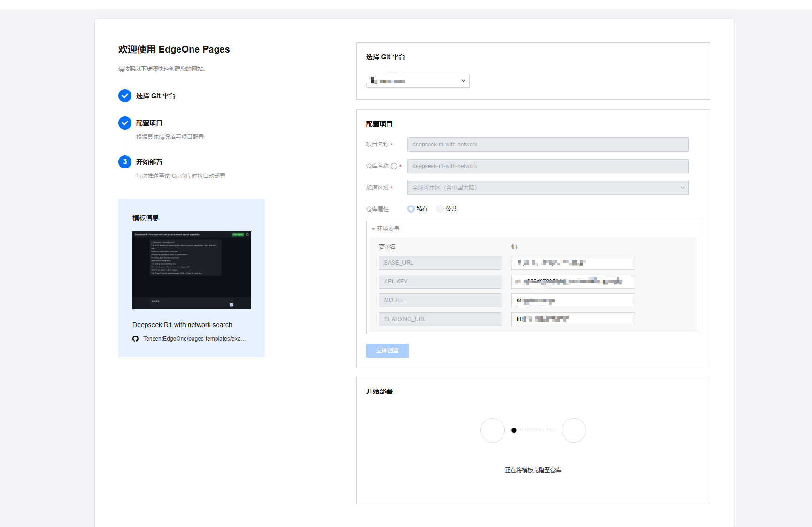This screenshot has width=812, height=527.
Task: Click the right circle of the deployment progress animation
Action: pyautogui.click(x=574, y=430)
